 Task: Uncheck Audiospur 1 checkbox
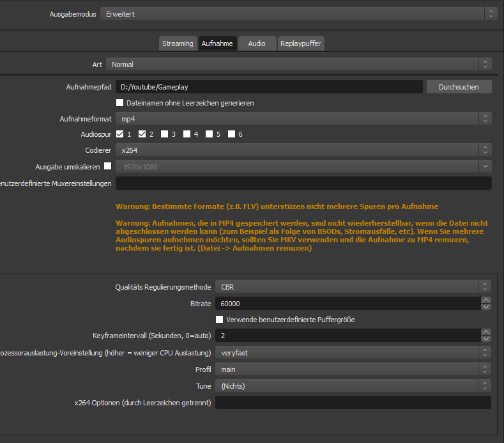[120, 134]
